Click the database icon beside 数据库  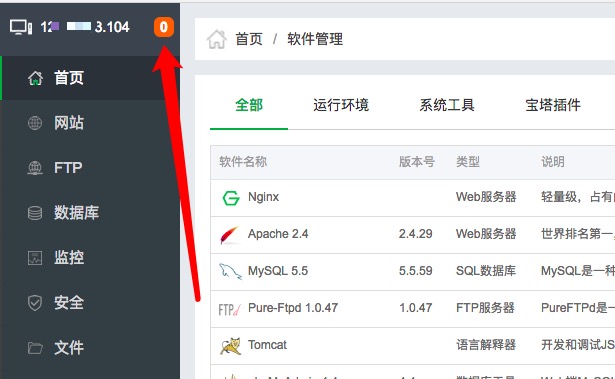coord(35,213)
